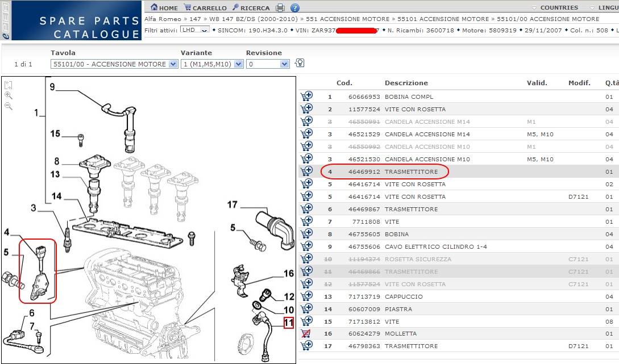This screenshot has width=619, height=364.
Task: Click 55101 ACCENSIONE MOTORE breadcrumb
Action: point(443,19)
